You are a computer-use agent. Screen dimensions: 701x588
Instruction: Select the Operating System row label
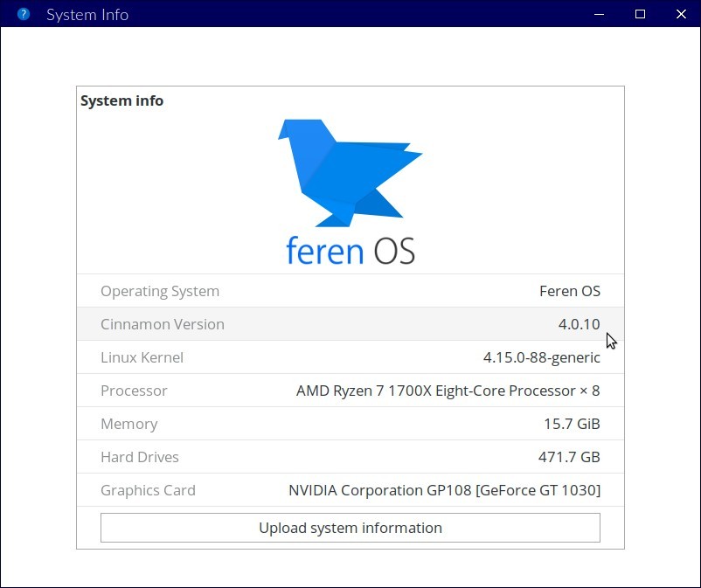tap(160, 291)
